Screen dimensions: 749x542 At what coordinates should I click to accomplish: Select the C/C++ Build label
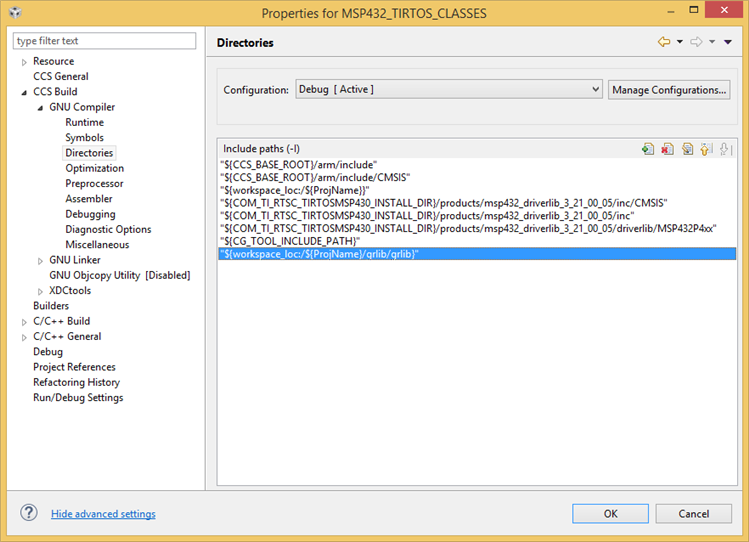(62, 321)
